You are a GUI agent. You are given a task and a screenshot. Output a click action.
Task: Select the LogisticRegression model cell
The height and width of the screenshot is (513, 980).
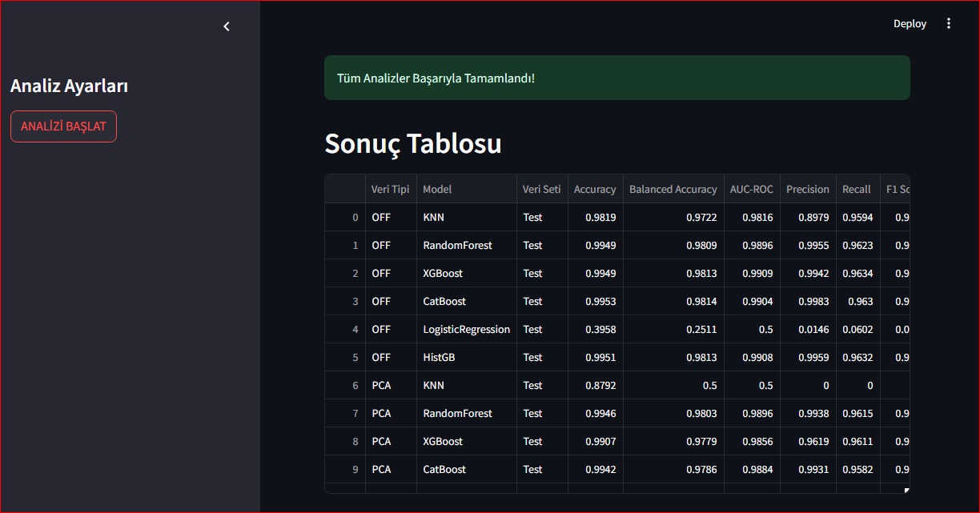(466, 330)
